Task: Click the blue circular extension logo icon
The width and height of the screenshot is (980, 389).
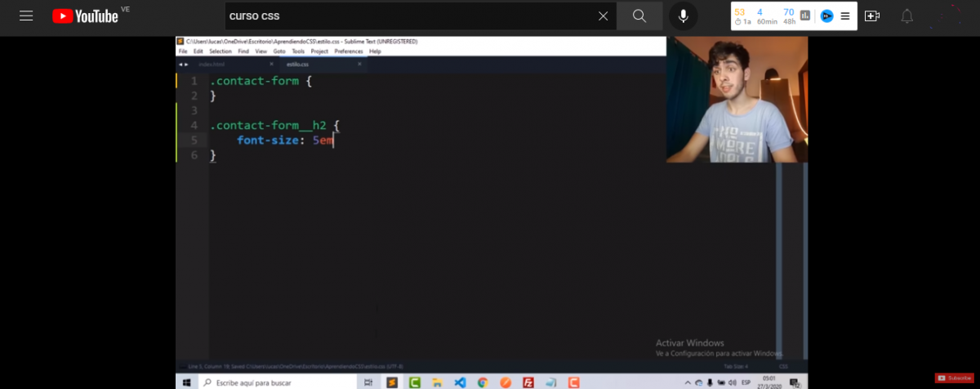Action: (826, 16)
